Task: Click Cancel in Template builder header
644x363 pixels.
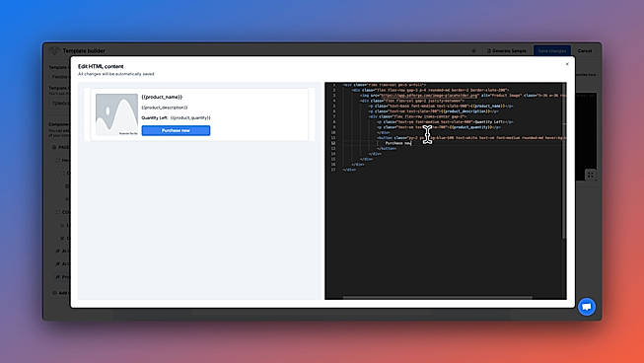Action: [585, 51]
